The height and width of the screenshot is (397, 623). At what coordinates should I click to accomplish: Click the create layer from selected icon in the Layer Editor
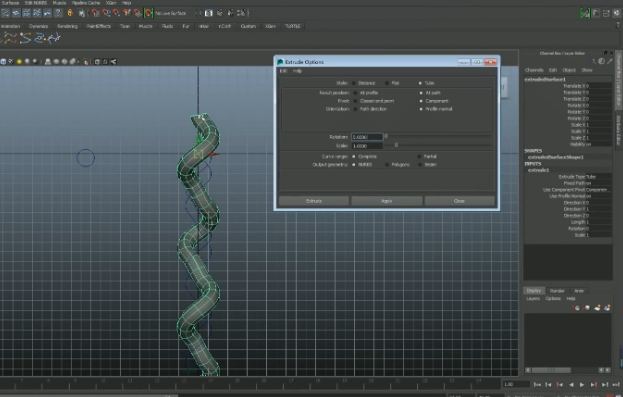(607, 308)
